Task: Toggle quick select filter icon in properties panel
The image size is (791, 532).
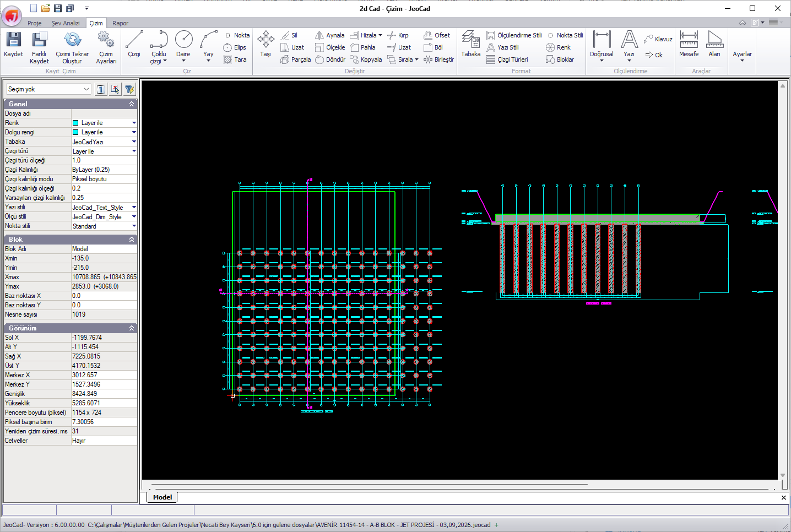Action: pyautogui.click(x=129, y=89)
